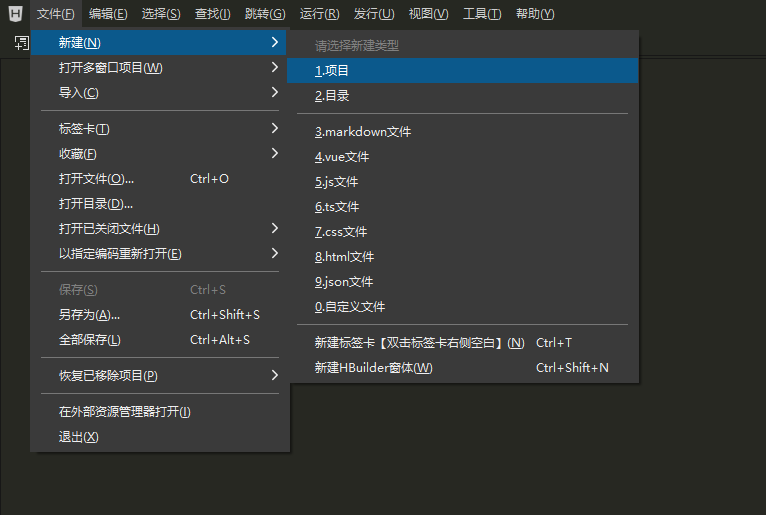The image size is (766, 515).
Task: Expand the 收藏(F) submenu arrow
Action: (x=275, y=153)
